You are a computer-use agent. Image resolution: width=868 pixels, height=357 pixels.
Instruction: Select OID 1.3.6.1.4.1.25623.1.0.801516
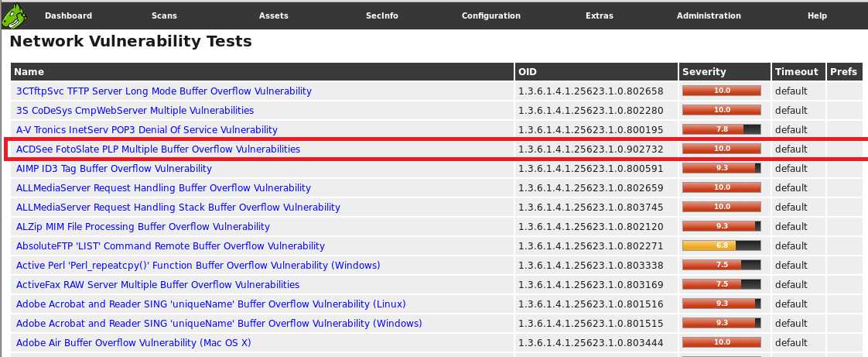[x=591, y=304]
